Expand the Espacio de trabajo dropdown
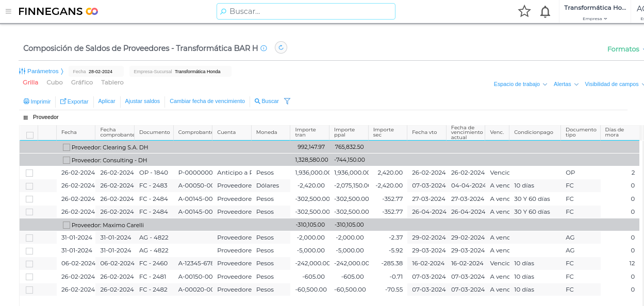 point(520,84)
